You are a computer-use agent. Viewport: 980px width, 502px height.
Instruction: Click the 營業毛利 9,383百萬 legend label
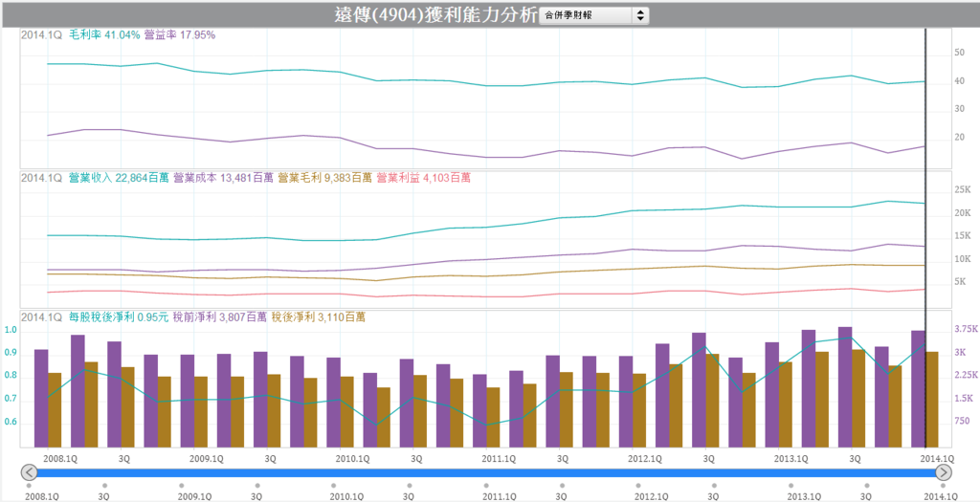[325, 178]
